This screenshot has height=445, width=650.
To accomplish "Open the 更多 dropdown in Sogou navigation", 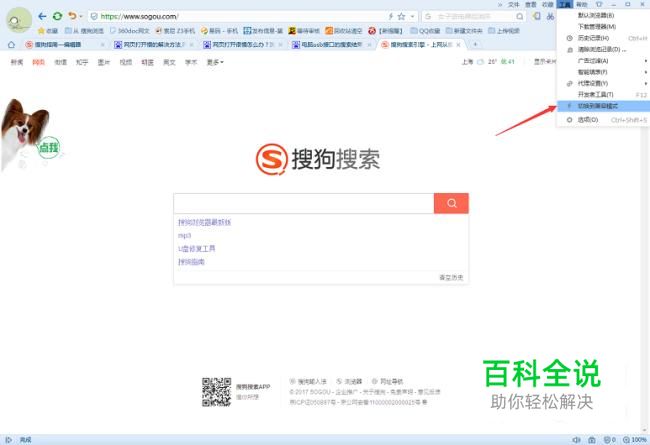I will [215, 62].
